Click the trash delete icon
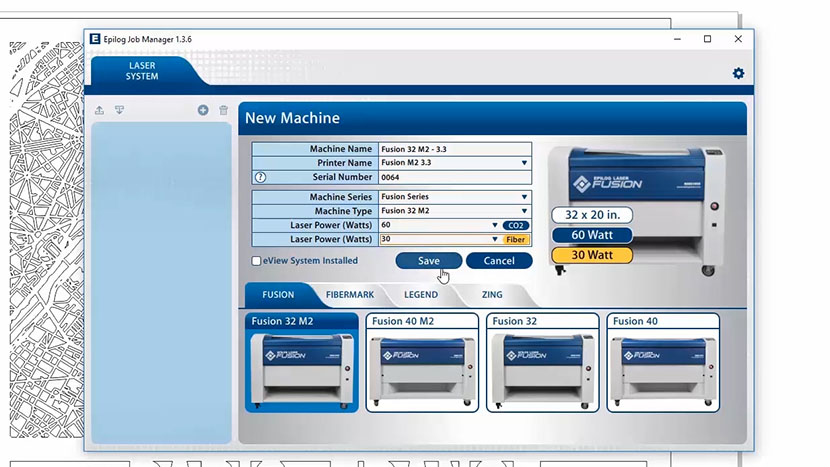This screenshot has height=467, width=830. (x=223, y=110)
